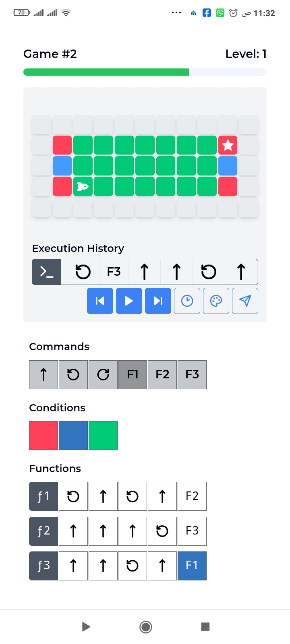This screenshot has height=644, width=290.
Task: Select the F2 slot in function f1
Action: pos(192,496)
